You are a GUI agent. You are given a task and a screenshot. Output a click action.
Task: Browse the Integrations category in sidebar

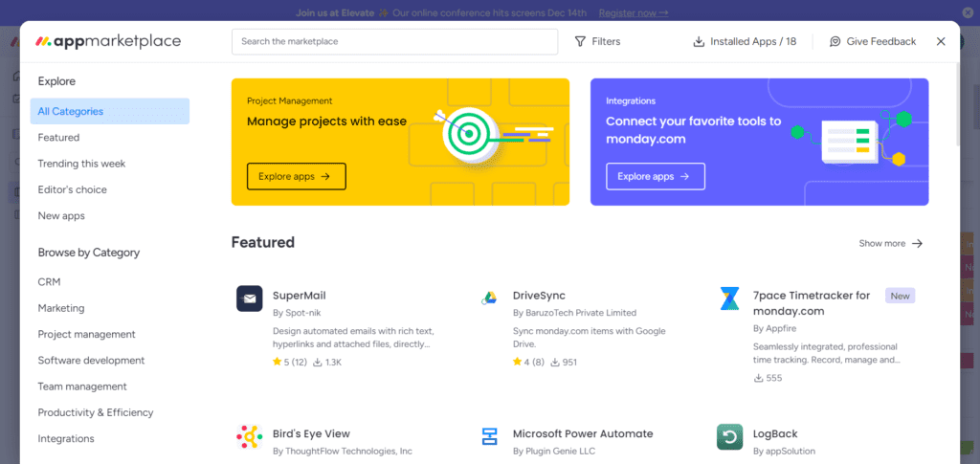click(66, 439)
